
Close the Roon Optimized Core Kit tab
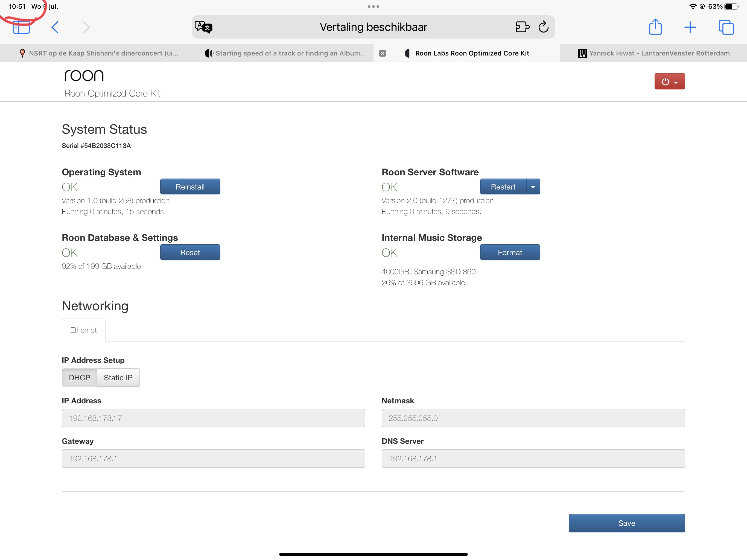(382, 53)
